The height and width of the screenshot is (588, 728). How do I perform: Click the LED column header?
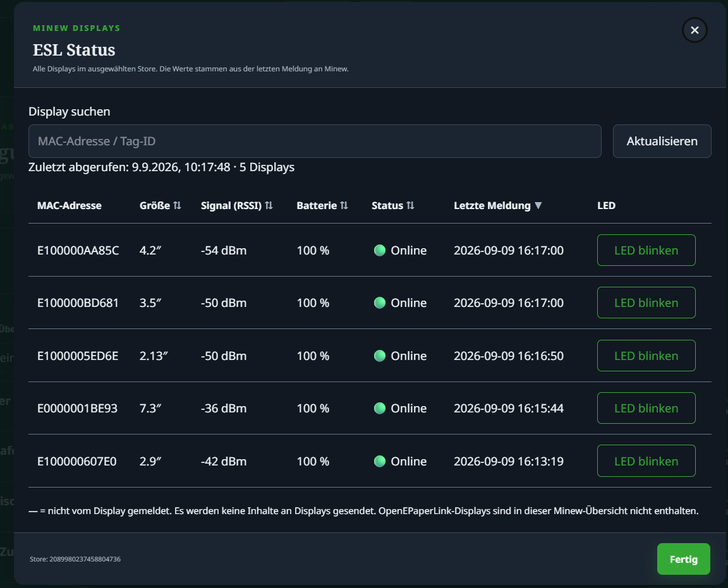coord(606,206)
